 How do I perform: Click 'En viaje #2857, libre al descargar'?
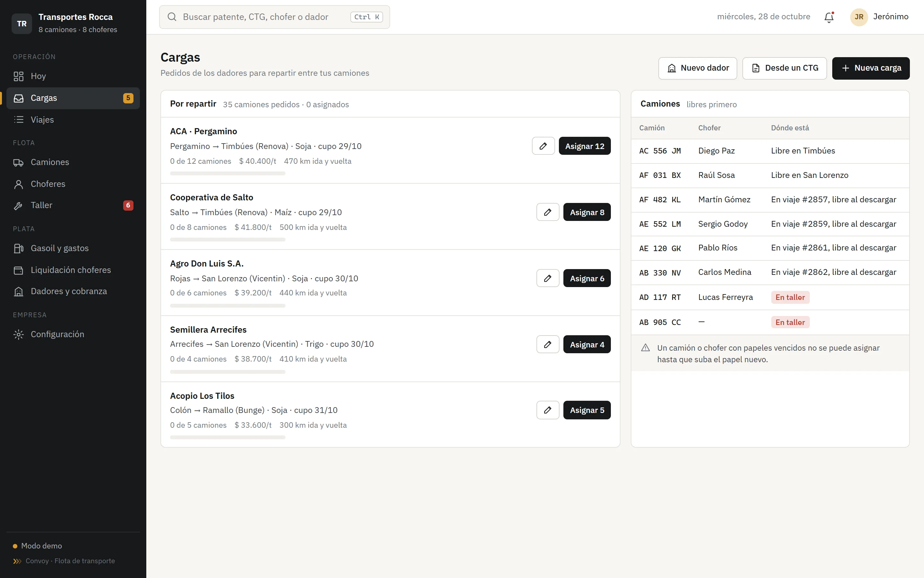833,199
